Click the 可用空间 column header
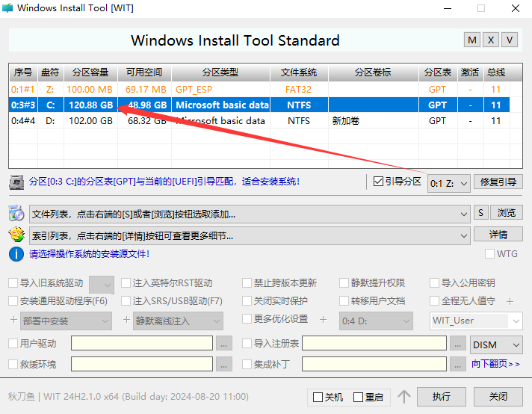Viewport: 532px width, 414px height. tap(144, 72)
